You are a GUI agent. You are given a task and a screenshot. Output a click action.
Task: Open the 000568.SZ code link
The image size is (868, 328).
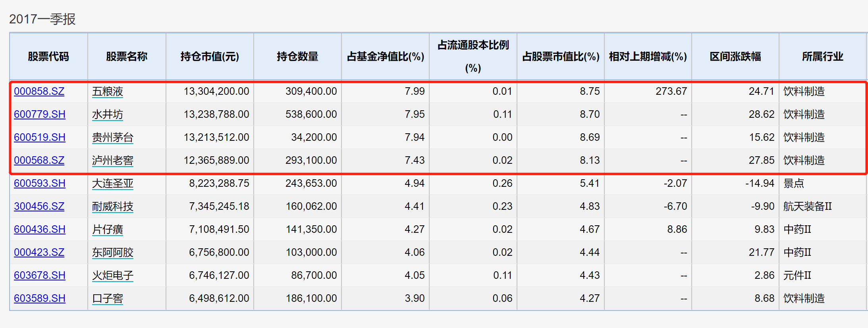(x=39, y=160)
